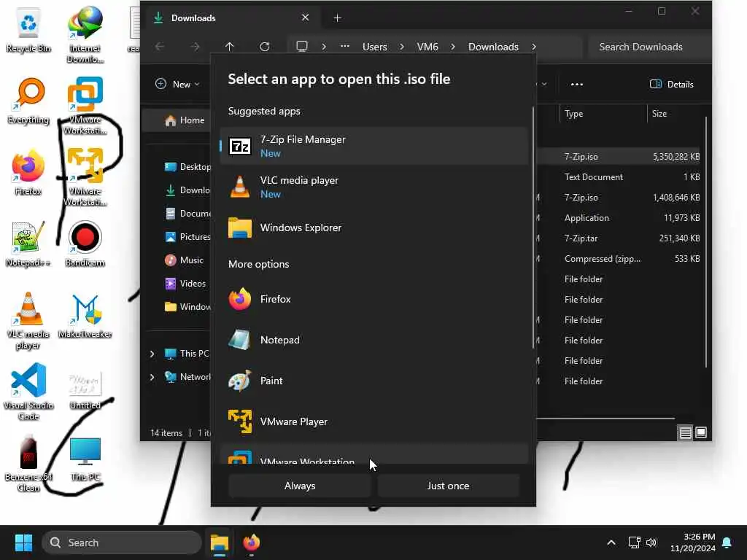
Task: Open the New dropdown in File Explorer
Action: [x=177, y=85]
